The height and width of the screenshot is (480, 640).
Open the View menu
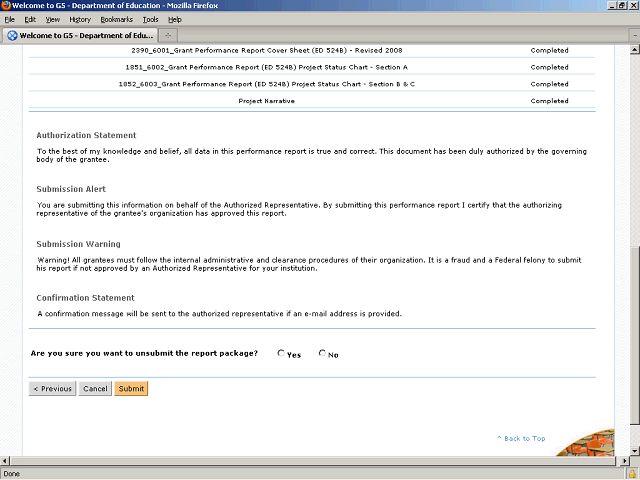click(x=53, y=20)
